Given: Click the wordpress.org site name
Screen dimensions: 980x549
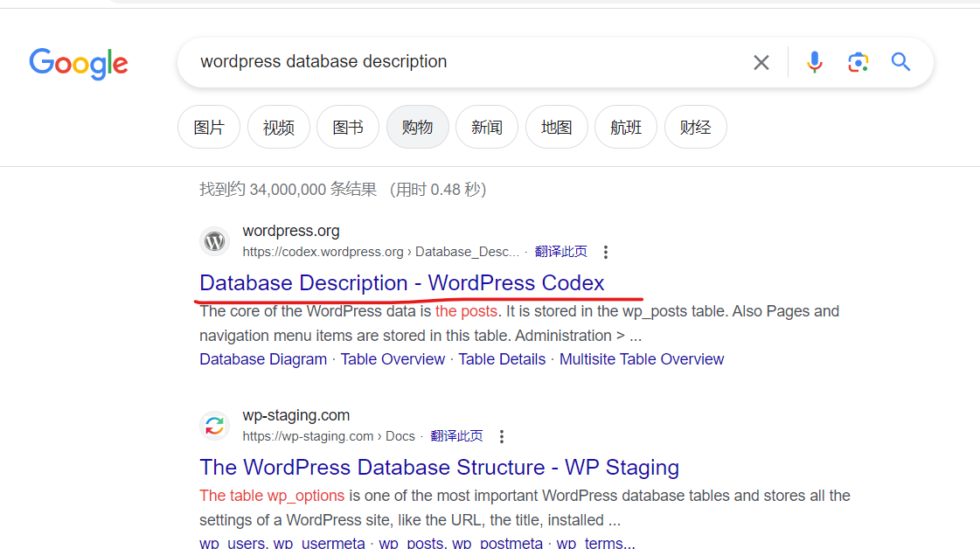Looking at the screenshot, I should click(291, 231).
